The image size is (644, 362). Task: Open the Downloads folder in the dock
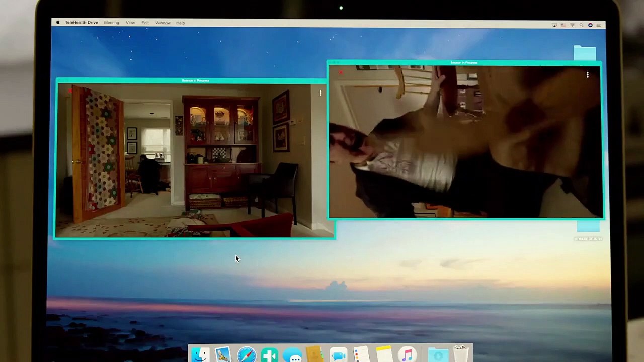pyautogui.click(x=438, y=355)
